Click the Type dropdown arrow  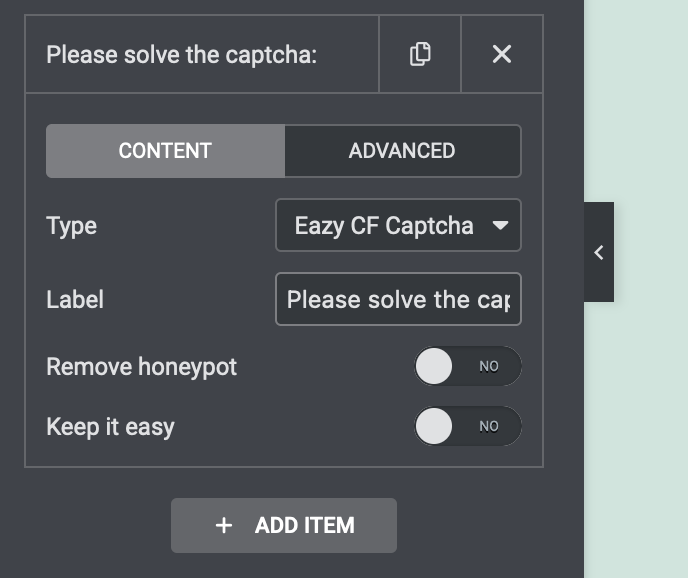click(x=500, y=226)
